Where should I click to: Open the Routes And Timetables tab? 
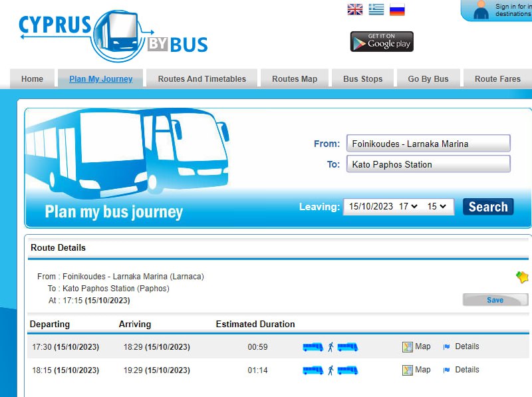tap(201, 78)
